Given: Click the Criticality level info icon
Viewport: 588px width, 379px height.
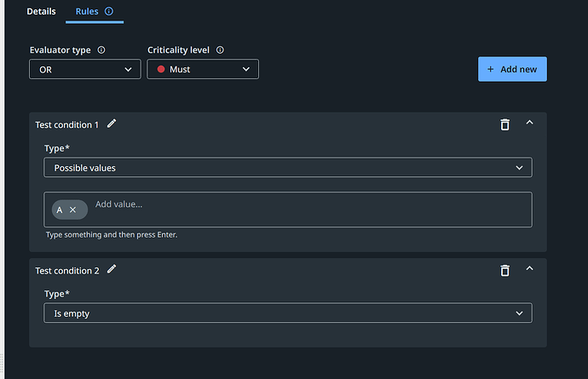Looking at the screenshot, I should click(x=220, y=50).
